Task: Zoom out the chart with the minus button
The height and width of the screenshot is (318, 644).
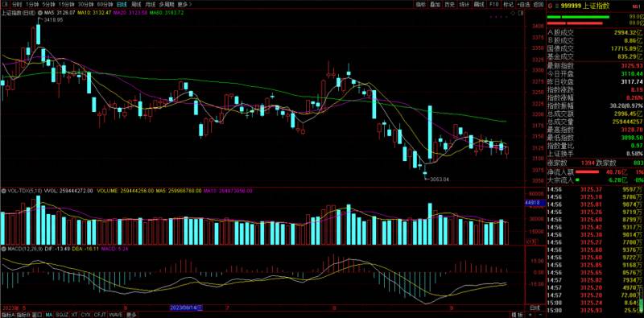Action: click(x=540, y=315)
